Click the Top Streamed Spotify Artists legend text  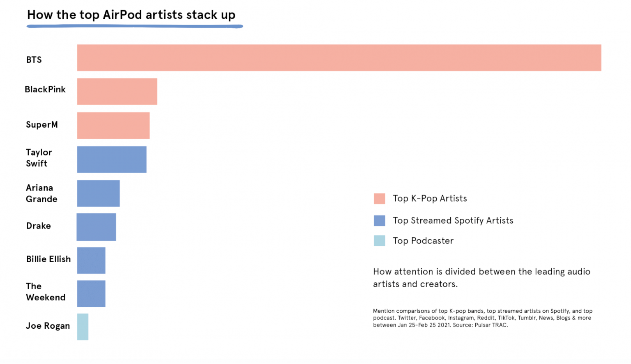[453, 221]
